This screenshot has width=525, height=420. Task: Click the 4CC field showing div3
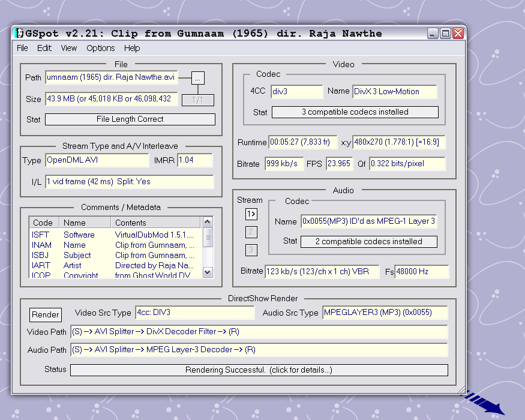296,91
